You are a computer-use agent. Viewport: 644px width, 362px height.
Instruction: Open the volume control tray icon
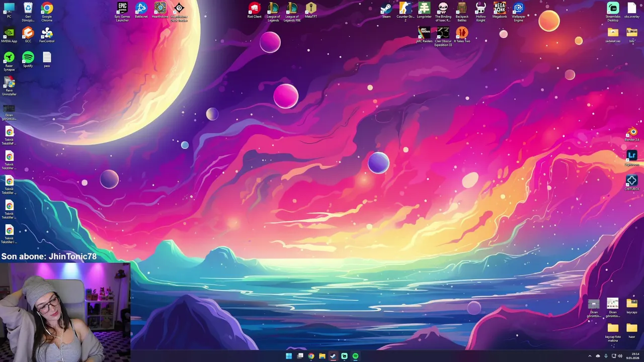[620, 356]
